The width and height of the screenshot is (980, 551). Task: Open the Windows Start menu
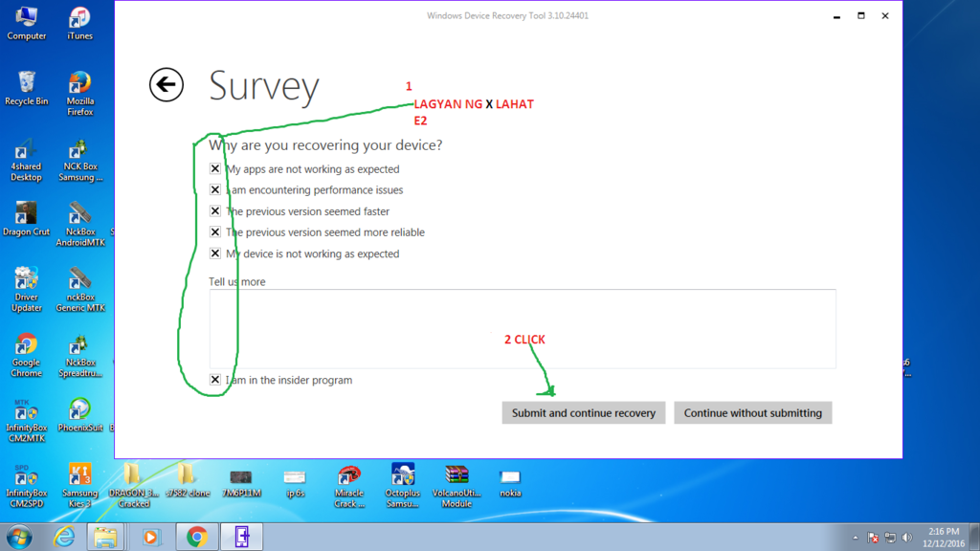coord(19,537)
